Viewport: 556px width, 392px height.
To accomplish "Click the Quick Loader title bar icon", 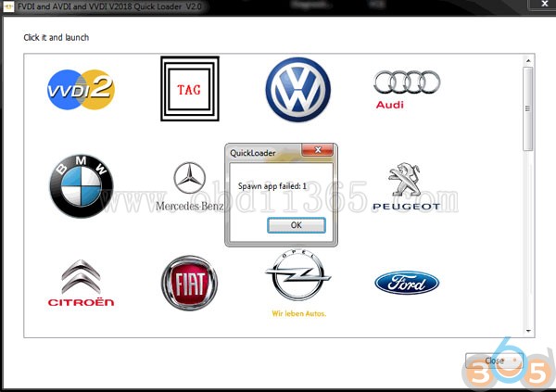I will pos(7,6).
